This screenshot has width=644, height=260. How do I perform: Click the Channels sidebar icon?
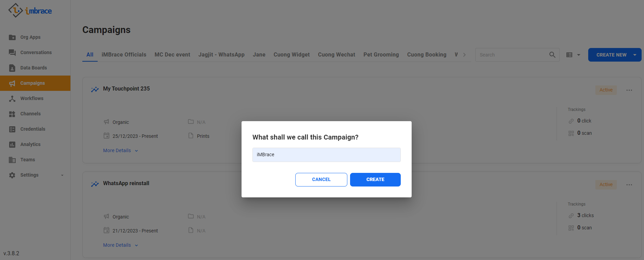pos(12,114)
